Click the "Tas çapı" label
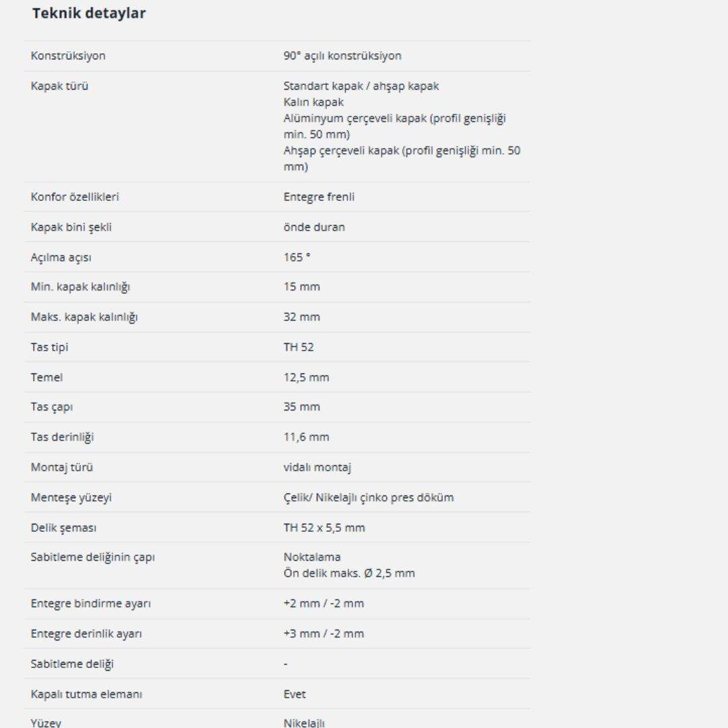The width and height of the screenshot is (728, 728). pyautogui.click(x=52, y=407)
